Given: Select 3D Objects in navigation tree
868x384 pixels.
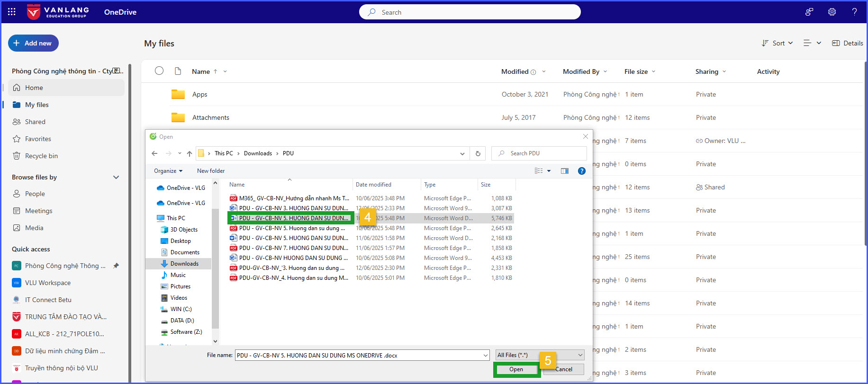Looking at the screenshot, I should [x=184, y=229].
